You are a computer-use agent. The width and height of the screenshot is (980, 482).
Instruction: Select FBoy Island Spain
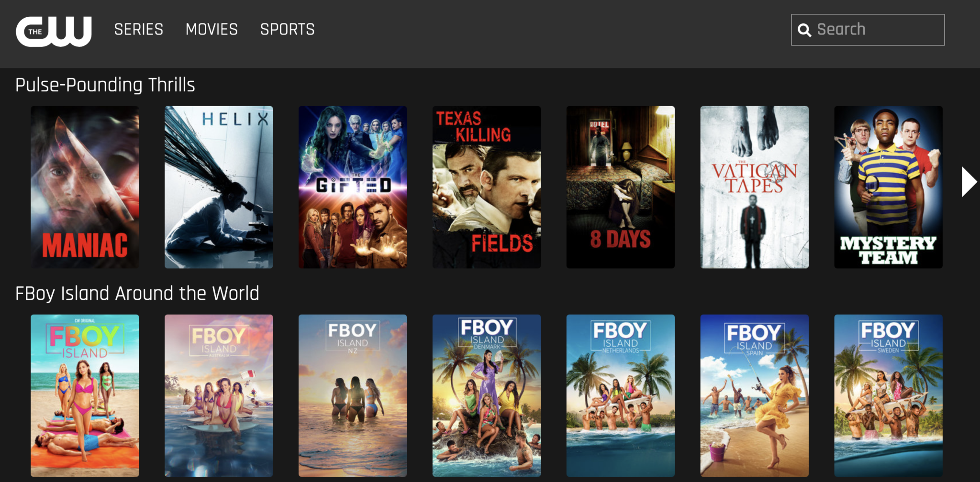click(x=755, y=395)
